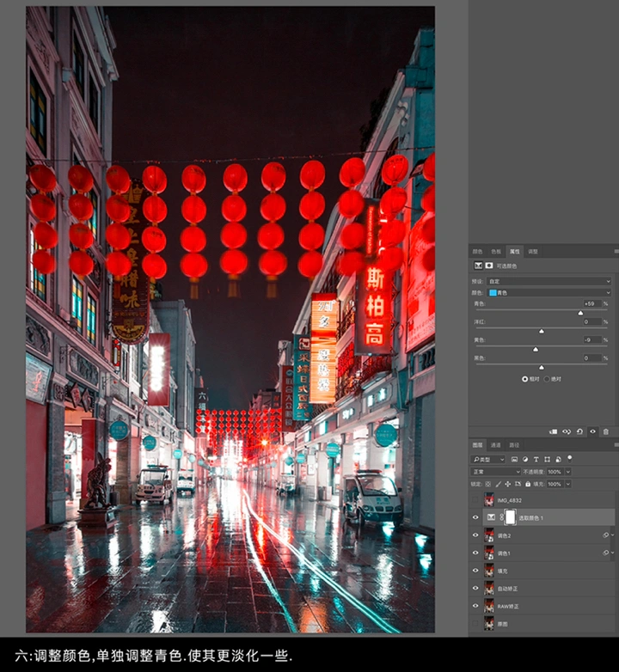Click the delete adjustment trash icon in Properties
The width and height of the screenshot is (619, 672).
[x=606, y=431]
